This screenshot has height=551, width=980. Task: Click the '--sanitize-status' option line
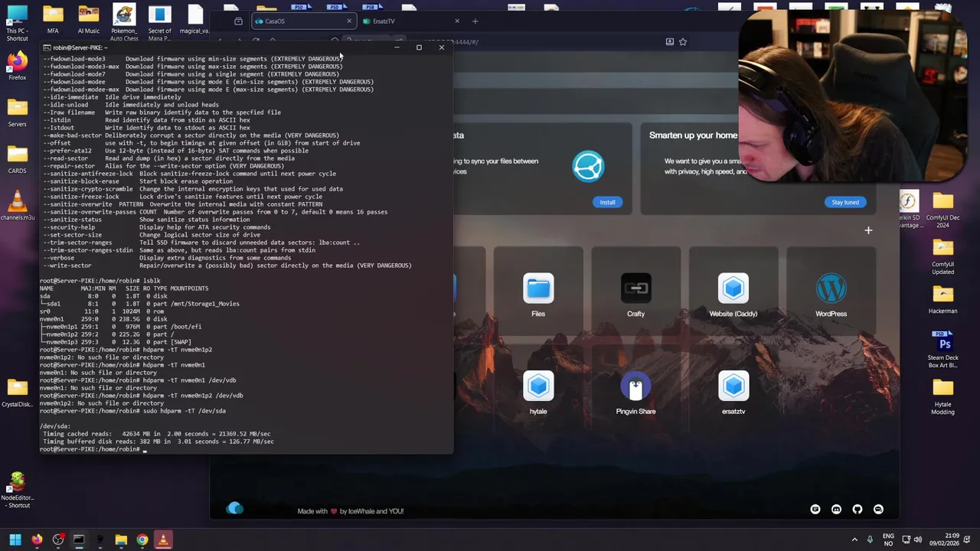(x=145, y=220)
